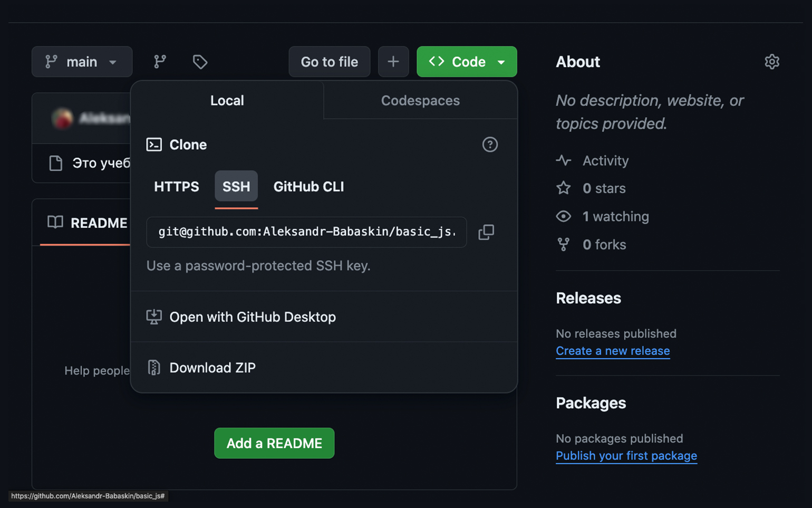
Task: Open the 0 stars link
Action: (604, 188)
